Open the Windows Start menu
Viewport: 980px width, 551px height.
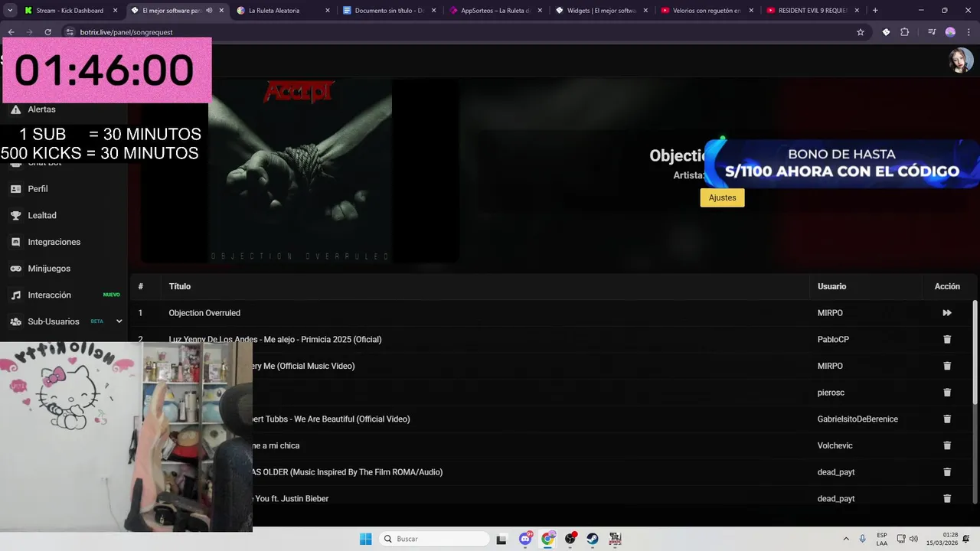[365, 539]
